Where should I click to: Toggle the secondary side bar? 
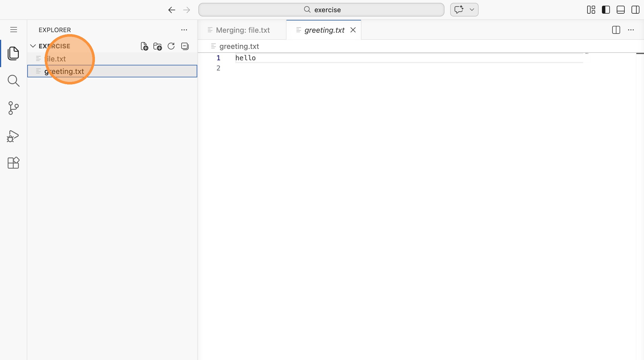click(635, 10)
